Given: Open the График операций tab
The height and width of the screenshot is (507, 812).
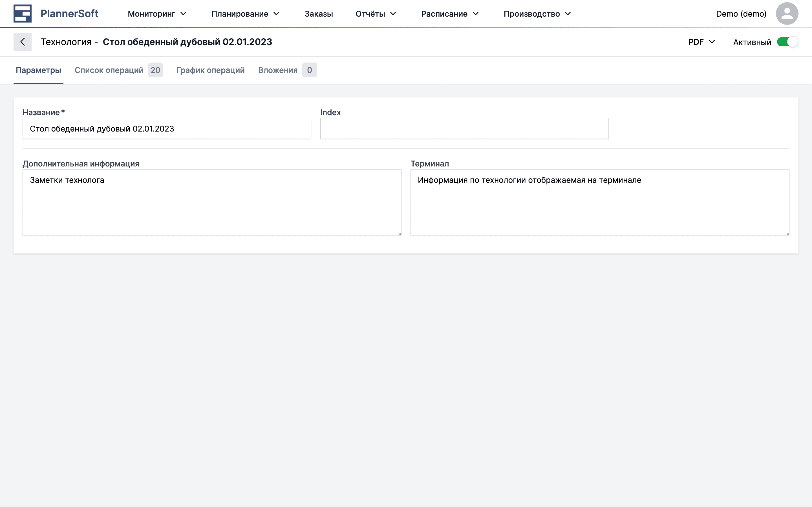Looking at the screenshot, I should [210, 70].
